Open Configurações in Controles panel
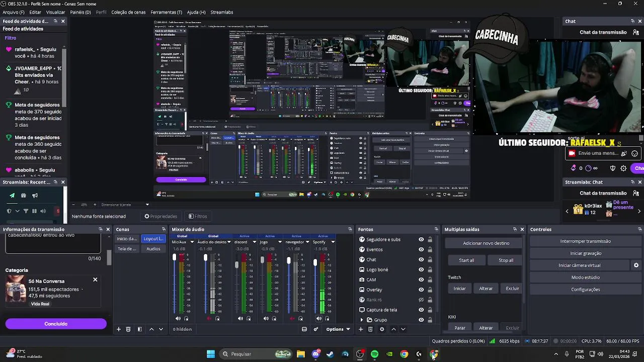This screenshot has width=644, height=362. pyautogui.click(x=586, y=290)
